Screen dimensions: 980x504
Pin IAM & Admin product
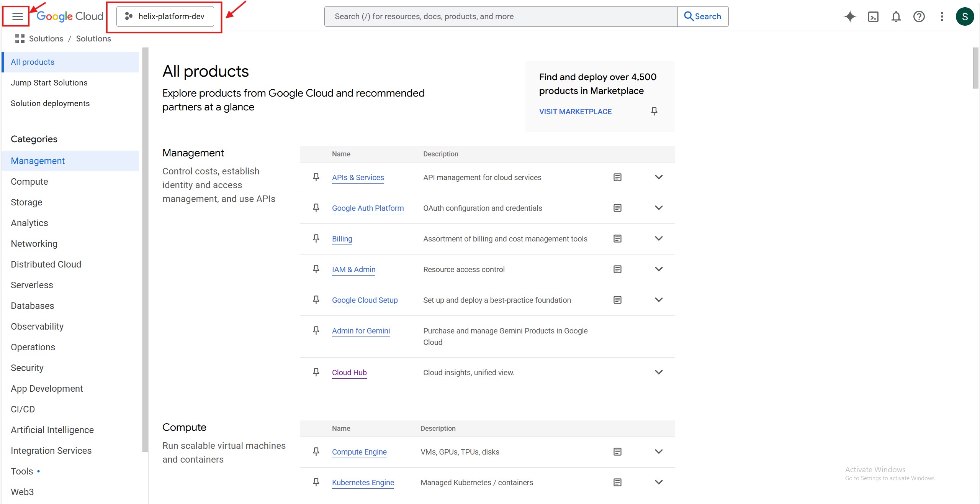click(x=316, y=269)
